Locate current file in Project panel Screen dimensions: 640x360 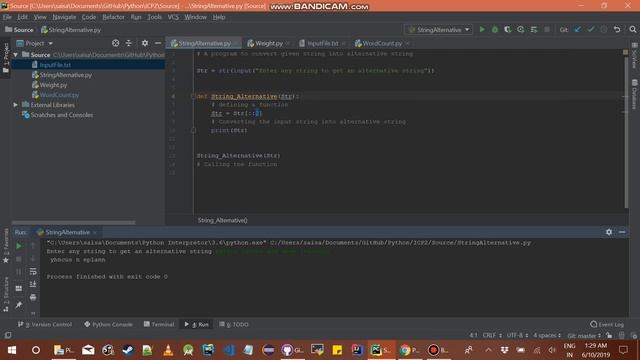(116, 43)
